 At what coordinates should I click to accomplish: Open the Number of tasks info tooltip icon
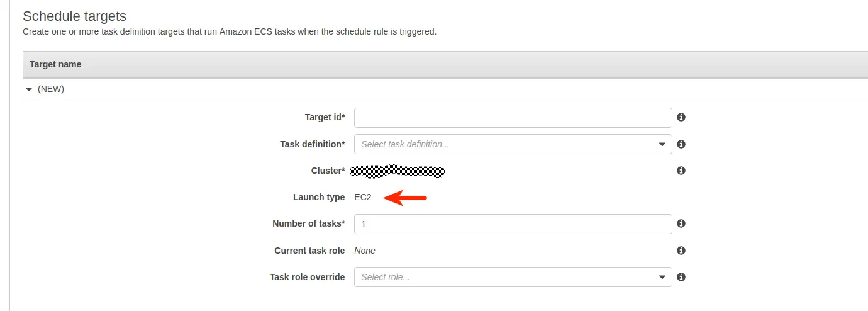[x=681, y=223]
